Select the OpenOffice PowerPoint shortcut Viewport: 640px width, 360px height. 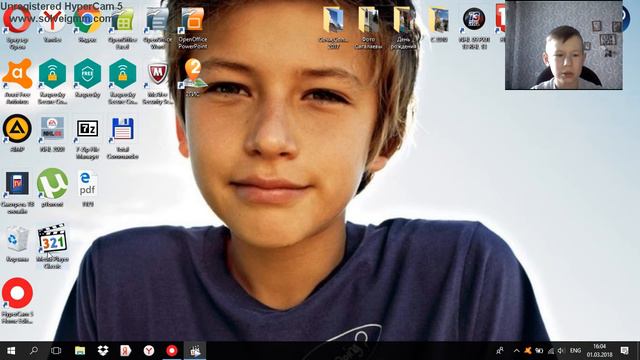point(193,20)
